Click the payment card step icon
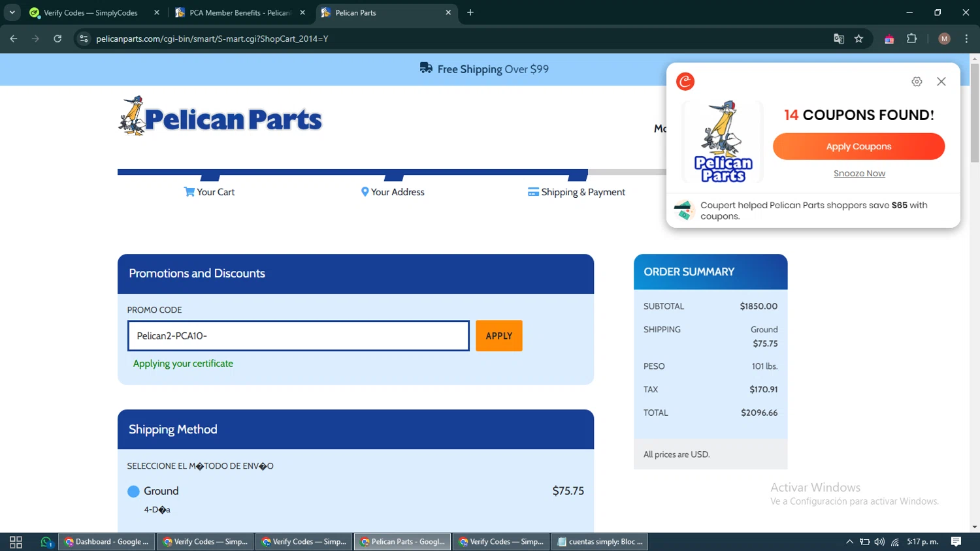980x551 pixels. (x=533, y=192)
